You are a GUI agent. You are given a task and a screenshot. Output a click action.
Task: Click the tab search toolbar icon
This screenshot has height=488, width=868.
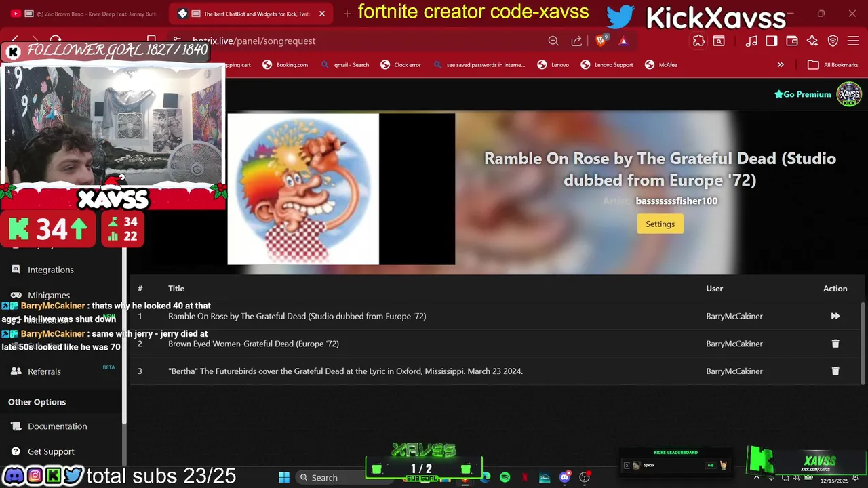click(x=719, y=41)
